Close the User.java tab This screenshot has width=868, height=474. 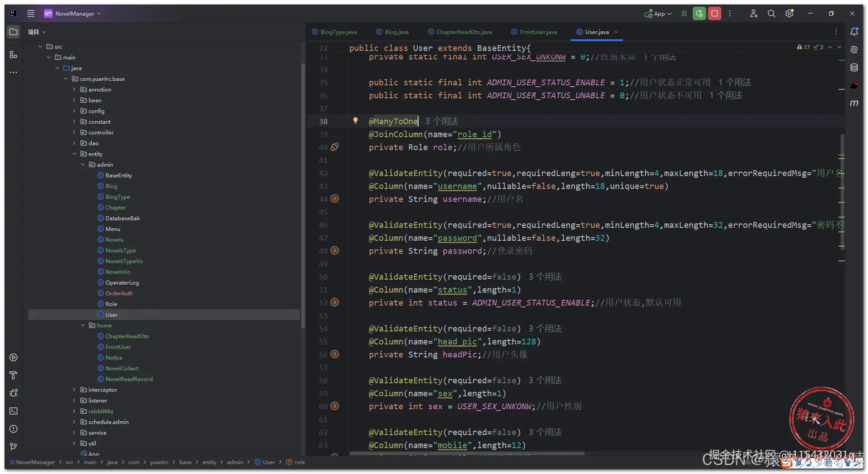pos(616,32)
